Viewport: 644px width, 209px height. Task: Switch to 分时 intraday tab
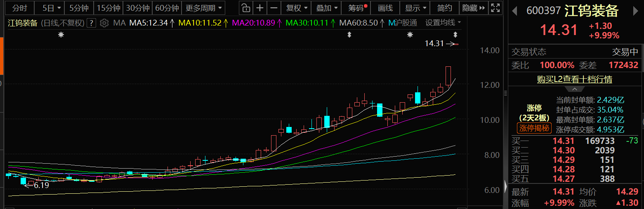(19, 8)
